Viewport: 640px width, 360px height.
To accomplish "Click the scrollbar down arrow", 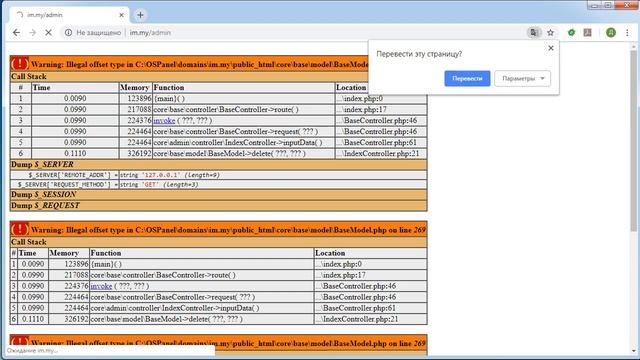I will coord(633,351).
